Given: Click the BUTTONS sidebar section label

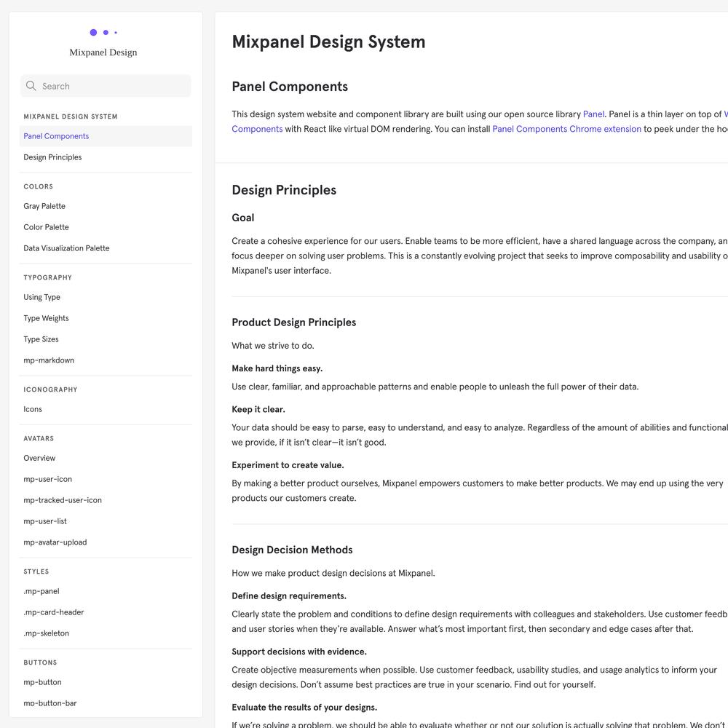Looking at the screenshot, I should [x=40, y=662].
